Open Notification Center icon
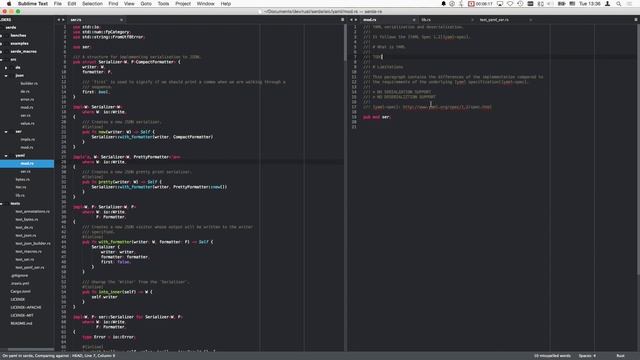 click(630, 4)
